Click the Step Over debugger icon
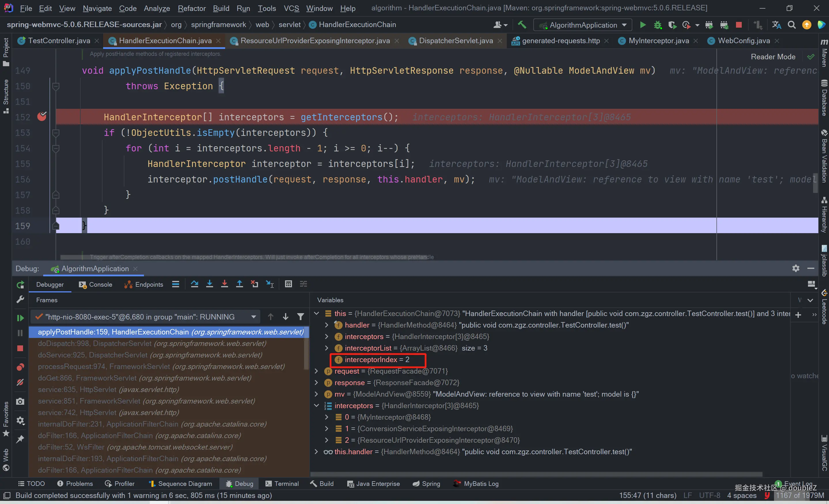829x504 pixels. click(x=194, y=284)
